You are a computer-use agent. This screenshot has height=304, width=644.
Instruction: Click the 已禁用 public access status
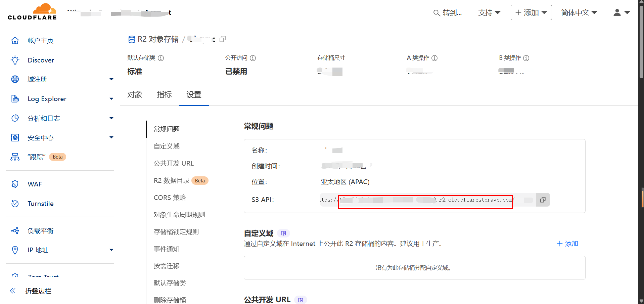[236, 72]
